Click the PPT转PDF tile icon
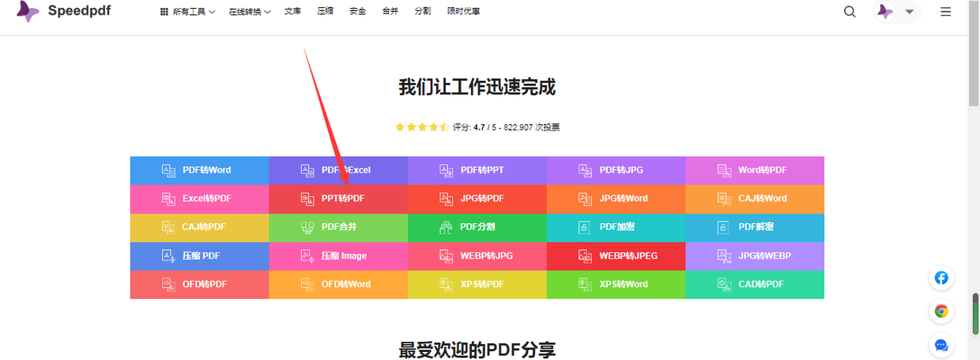 [x=307, y=199]
